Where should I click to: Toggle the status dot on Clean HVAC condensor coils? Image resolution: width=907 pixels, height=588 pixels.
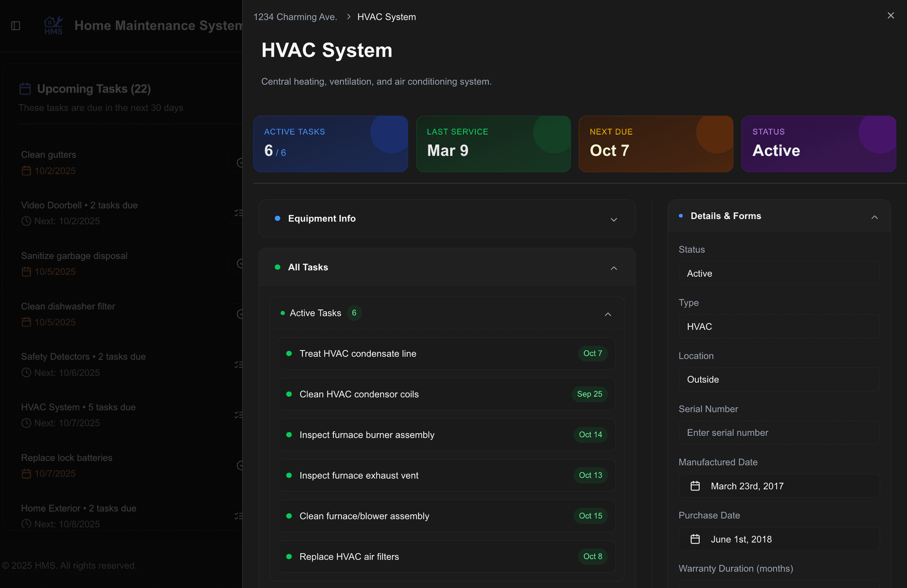click(290, 394)
